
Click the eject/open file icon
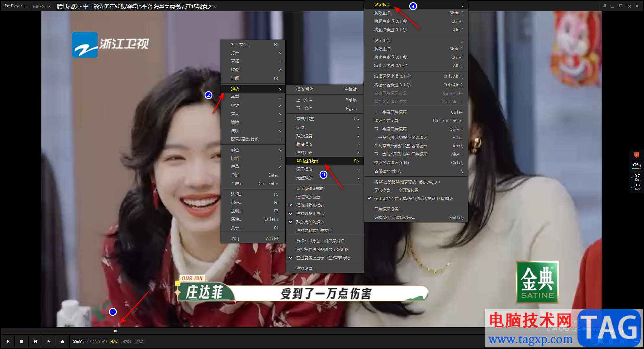(63, 341)
